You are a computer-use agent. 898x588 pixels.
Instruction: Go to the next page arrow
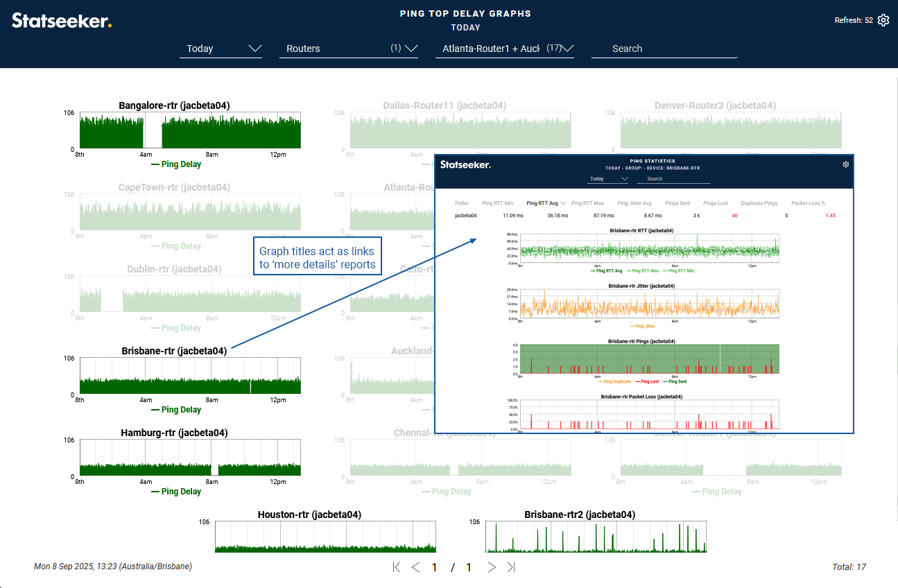pos(492,567)
